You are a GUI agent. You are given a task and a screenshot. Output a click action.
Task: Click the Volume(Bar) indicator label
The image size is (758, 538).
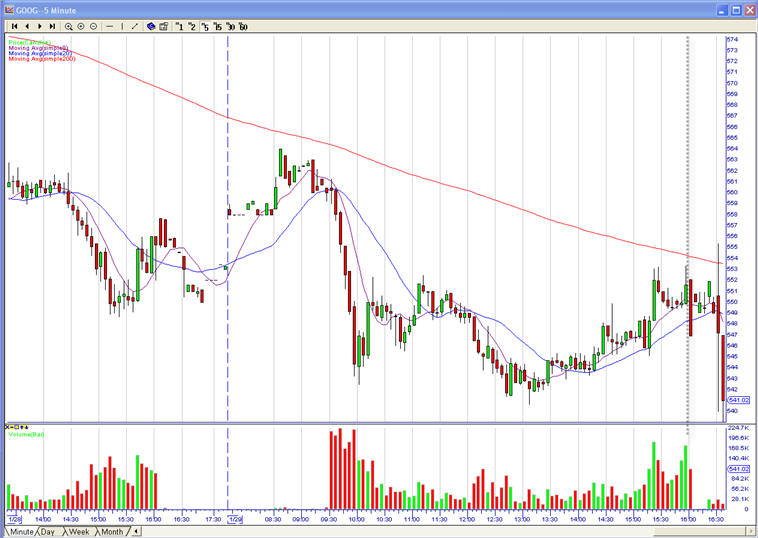(x=27, y=434)
